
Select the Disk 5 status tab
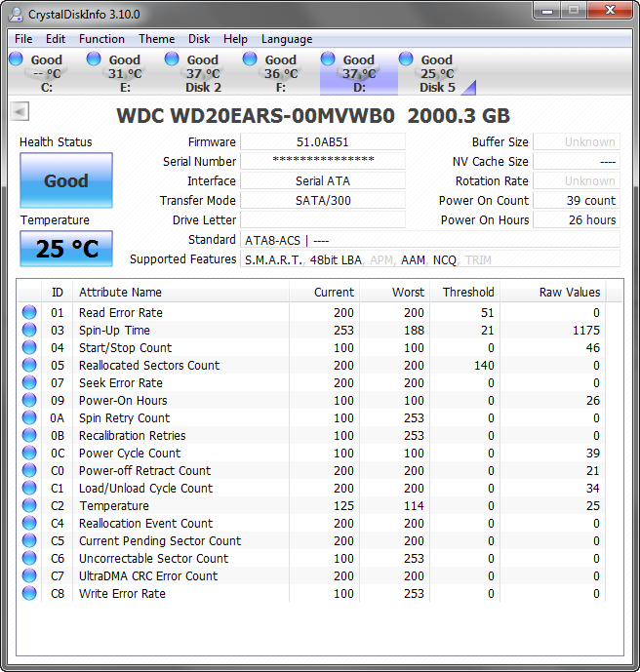(x=437, y=73)
